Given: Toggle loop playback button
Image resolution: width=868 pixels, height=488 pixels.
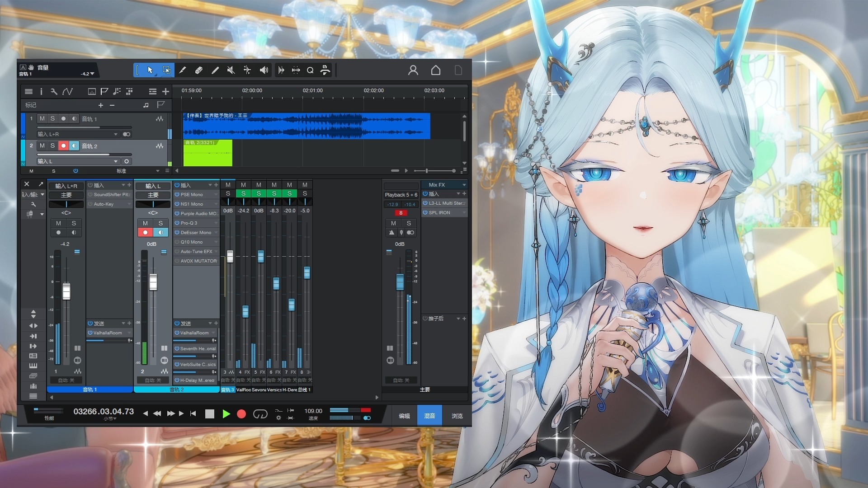Looking at the screenshot, I should click(x=260, y=414).
